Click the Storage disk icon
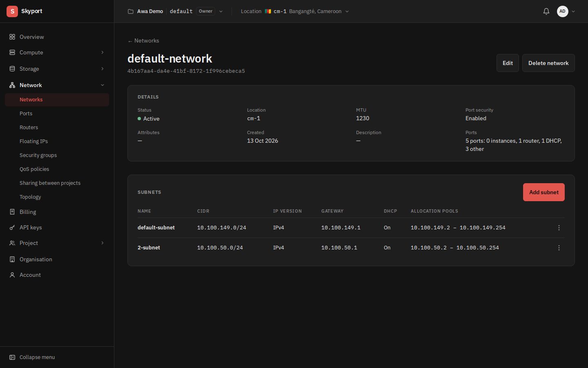The image size is (588, 368). tap(12, 69)
